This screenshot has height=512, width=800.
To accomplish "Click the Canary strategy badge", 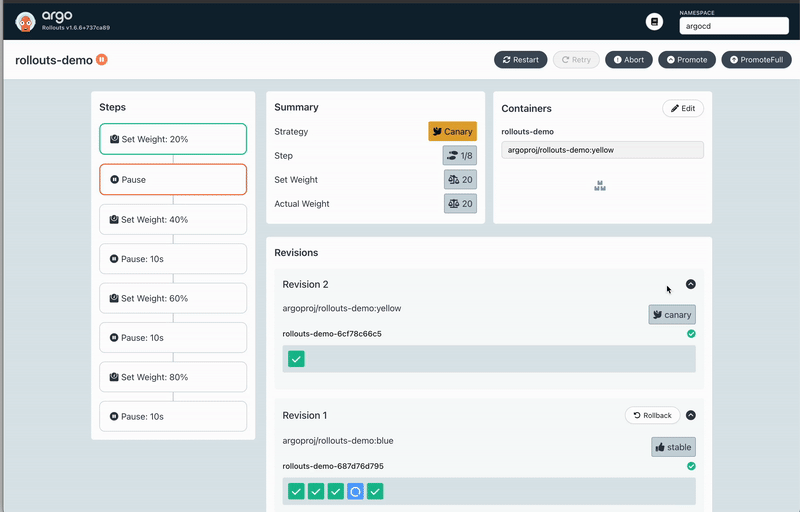I will point(453,131).
